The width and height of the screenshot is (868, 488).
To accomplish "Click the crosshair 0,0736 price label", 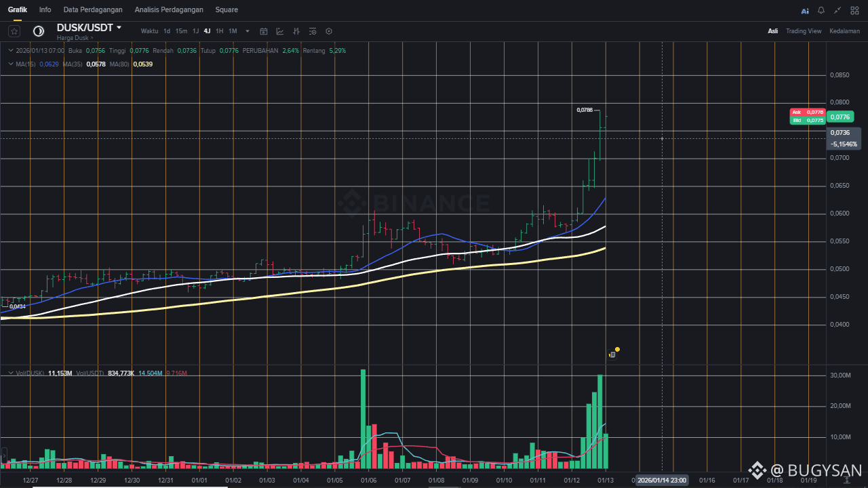I will coord(840,133).
